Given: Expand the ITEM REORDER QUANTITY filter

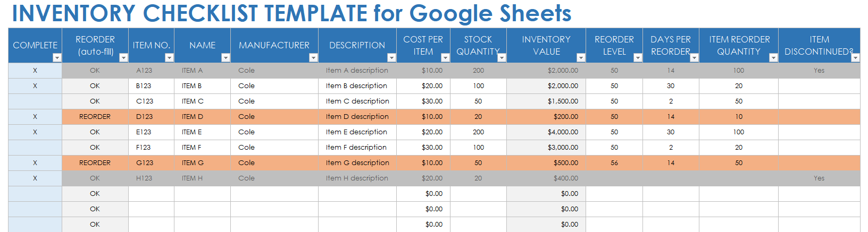Looking at the screenshot, I should coord(773,58).
